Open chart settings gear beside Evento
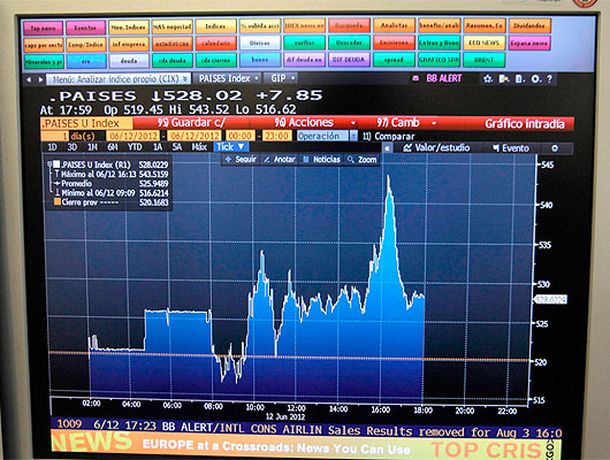The image size is (610, 460). click(x=555, y=148)
